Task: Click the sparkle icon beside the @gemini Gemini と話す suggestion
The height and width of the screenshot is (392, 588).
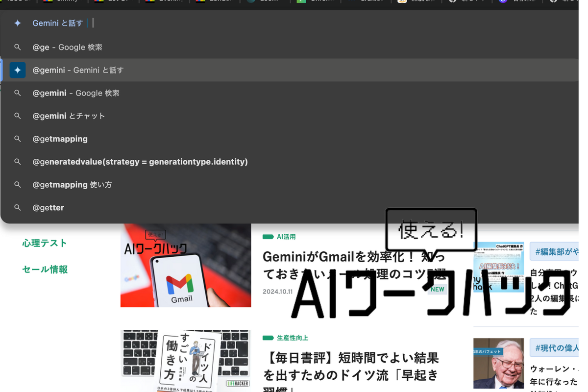Action: 18,70
